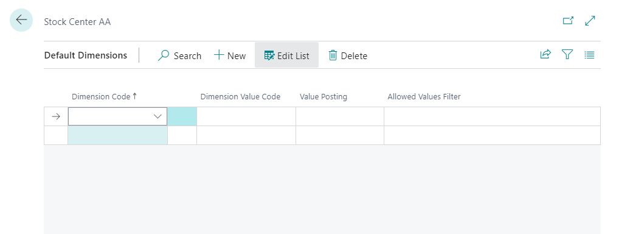
Task: Click the second row Dimension Code cell
Action: (117, 135)
